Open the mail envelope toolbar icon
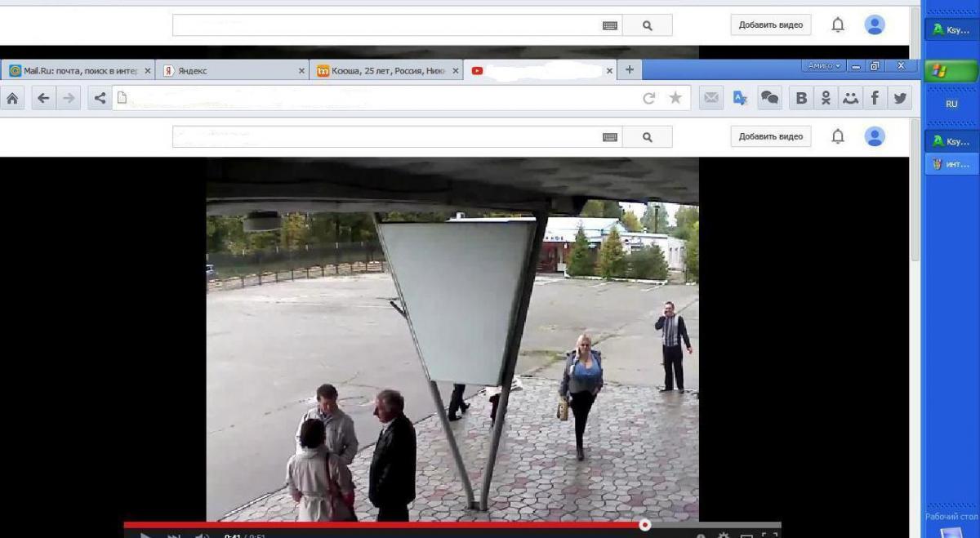This screenshot has height=538, width=980. click(x=711, y=98)
